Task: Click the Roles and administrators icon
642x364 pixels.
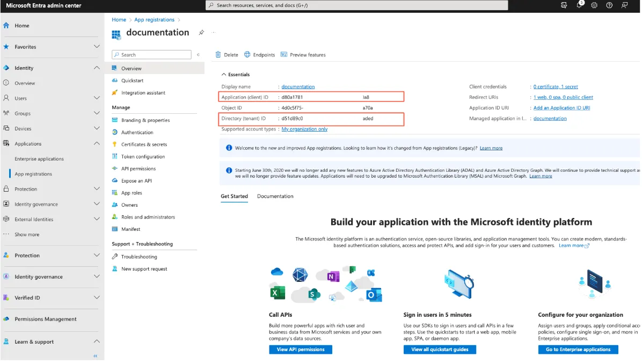Action: click(x=115, y=217)
